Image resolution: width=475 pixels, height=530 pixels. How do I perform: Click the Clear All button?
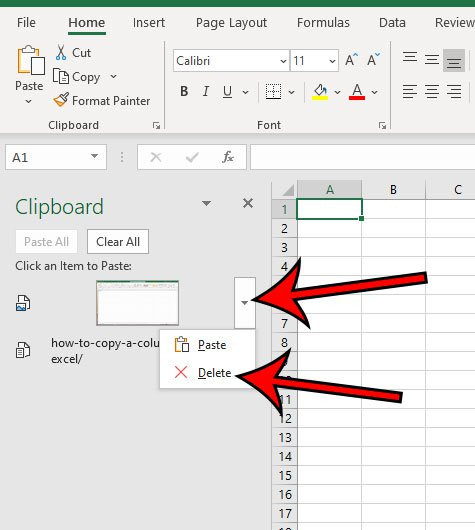[118, 242]
